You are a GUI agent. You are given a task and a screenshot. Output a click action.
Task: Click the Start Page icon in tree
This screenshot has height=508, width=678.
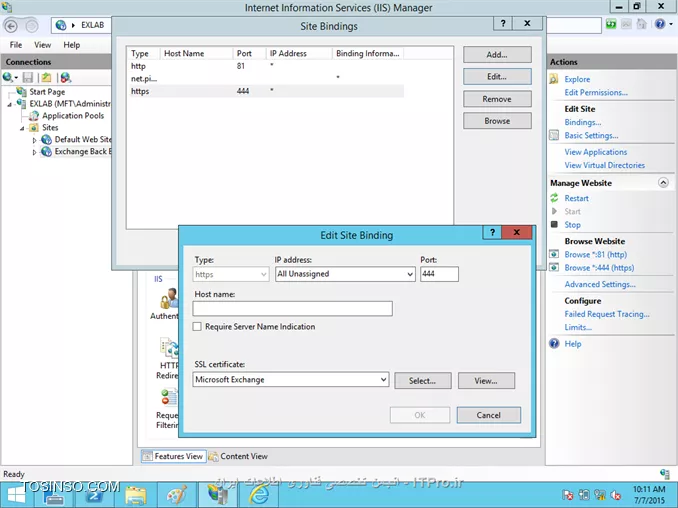[21, 92]
